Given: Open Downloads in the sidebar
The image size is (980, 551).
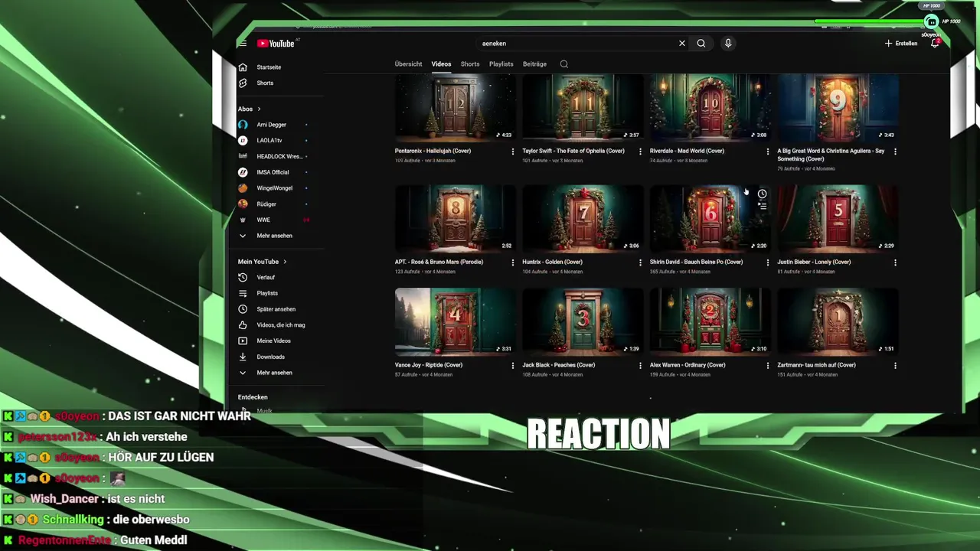Looking at the screenshot, I should [272, 357].
